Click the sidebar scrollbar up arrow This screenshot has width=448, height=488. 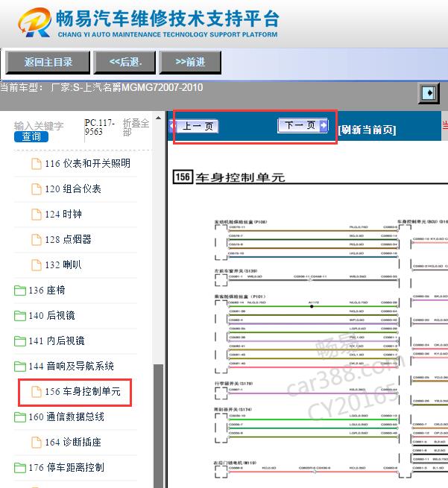(158, 118)
